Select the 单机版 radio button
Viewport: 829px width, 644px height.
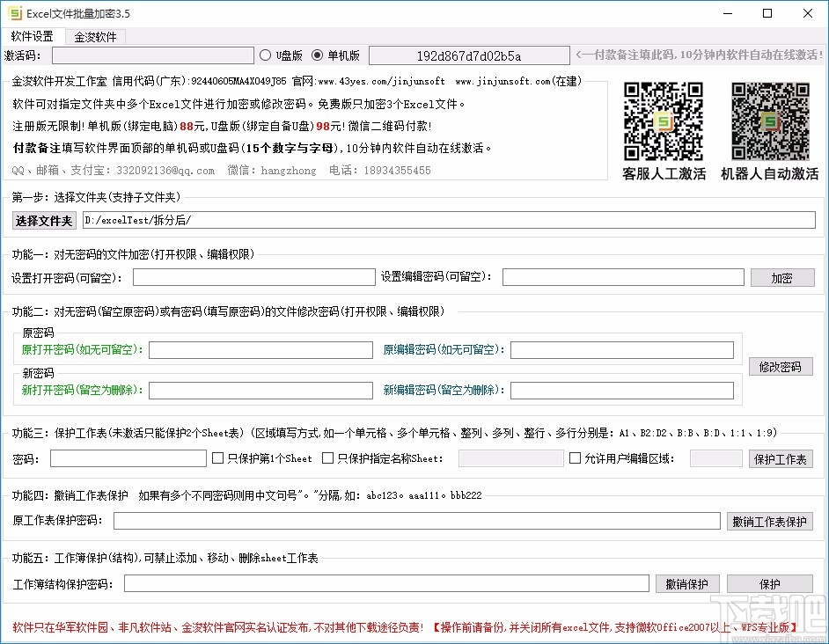click(317, 55)
